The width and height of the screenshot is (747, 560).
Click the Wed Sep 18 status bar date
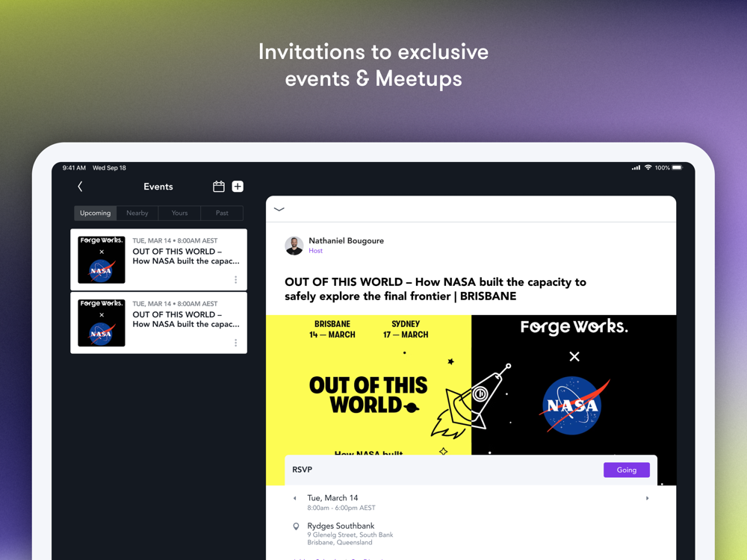(109, 167)
